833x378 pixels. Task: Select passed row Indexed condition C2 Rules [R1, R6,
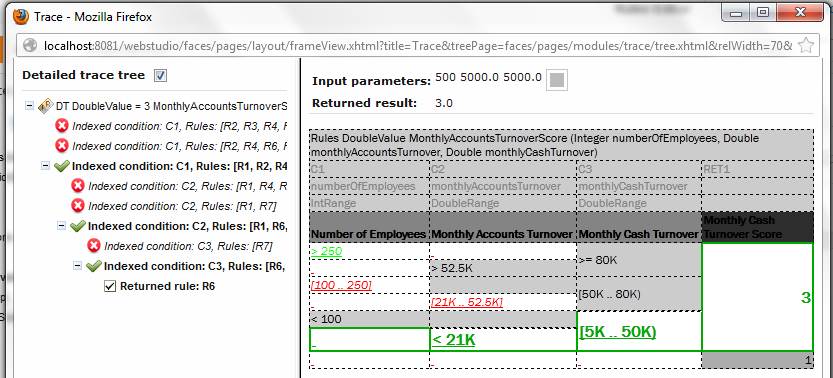188,226
